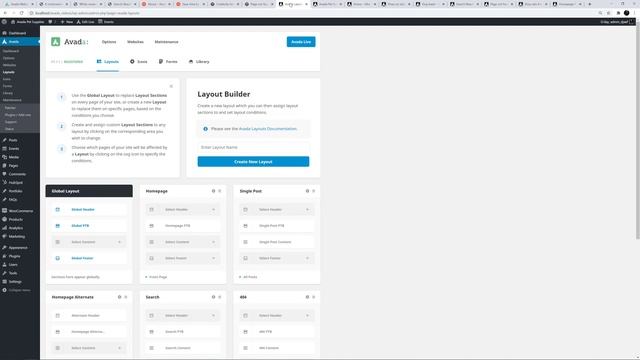This screenshot has height=360, width=640.
Task: Switch to the Icons tab
Action: click(x=139, y=62)
